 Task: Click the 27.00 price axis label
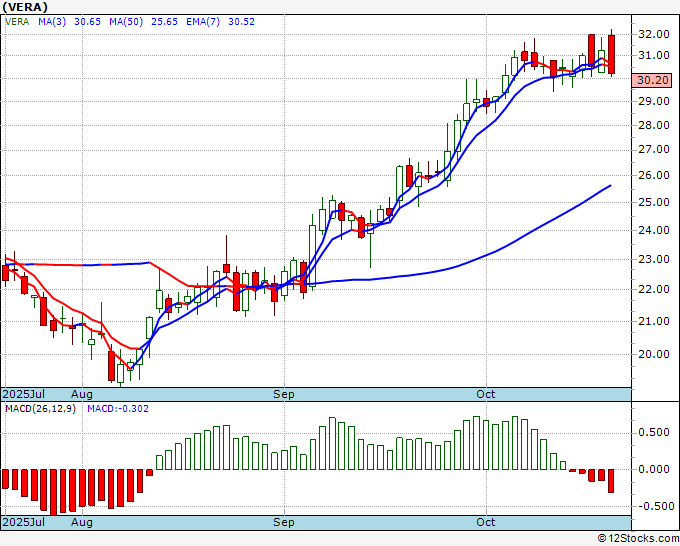(x=654, y=150)
